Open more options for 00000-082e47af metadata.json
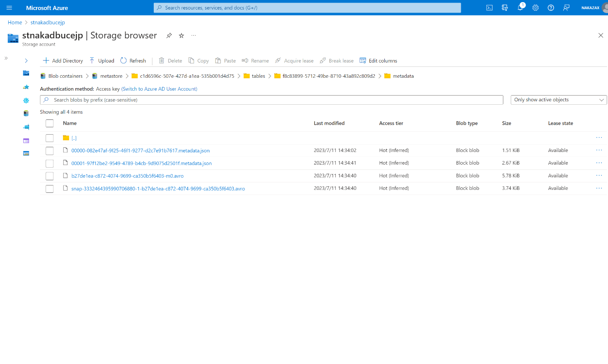608x364 pixels. click(599, 150)
